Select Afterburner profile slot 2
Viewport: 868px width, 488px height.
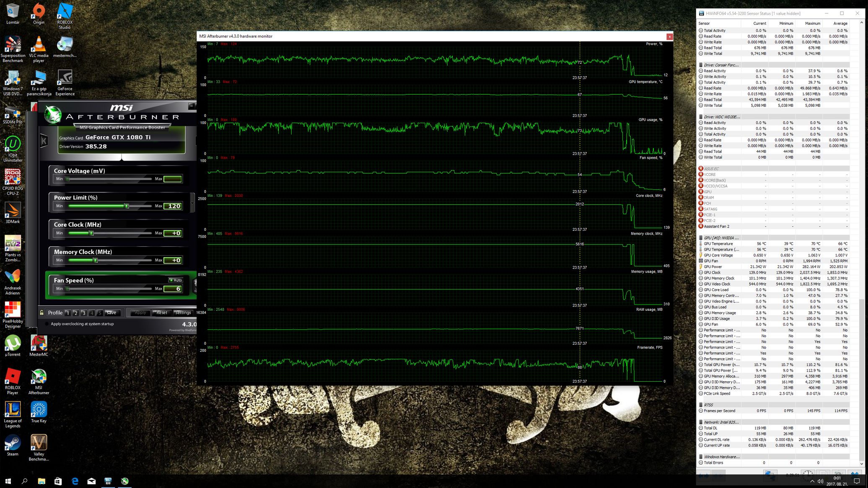pyautogui.click(x=75, y=313)
